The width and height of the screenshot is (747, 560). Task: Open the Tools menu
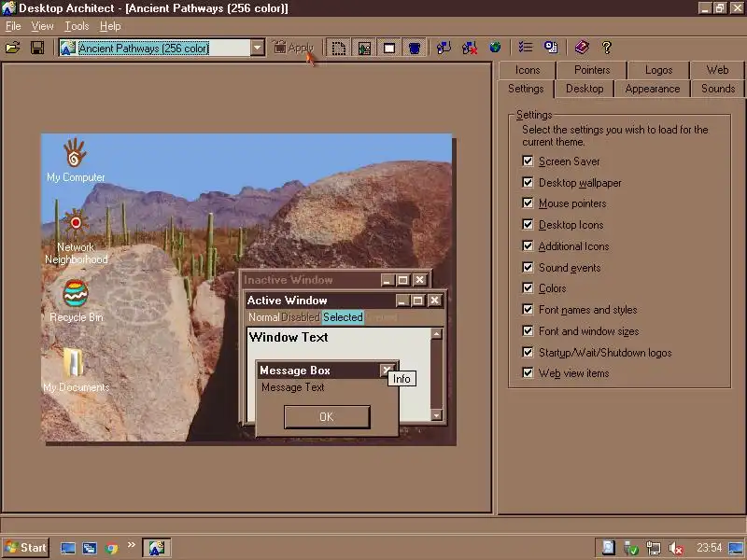pos(77,26)
